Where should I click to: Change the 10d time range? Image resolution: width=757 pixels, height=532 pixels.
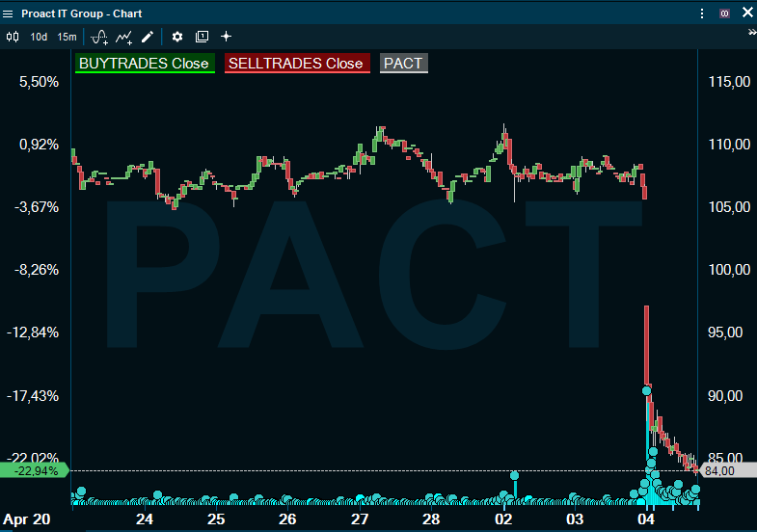coord(39,37)
